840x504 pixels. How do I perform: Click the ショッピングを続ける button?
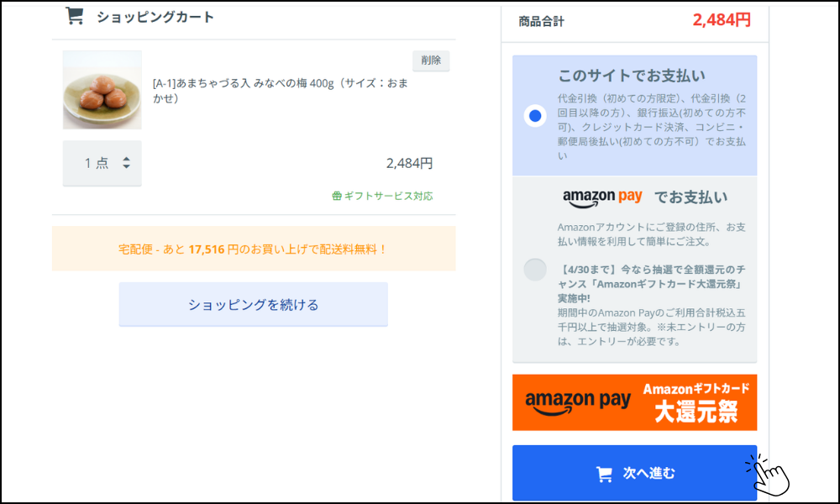[253, 304]
